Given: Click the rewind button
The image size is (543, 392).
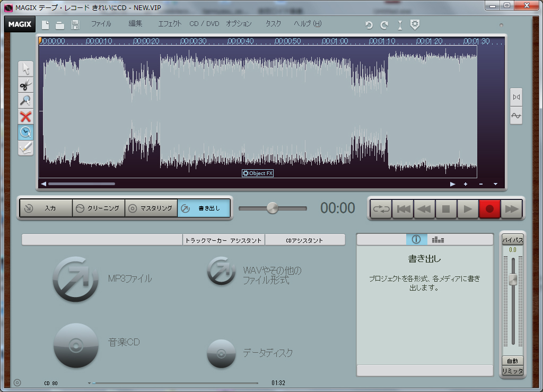Looking at the screenshot, I should click(x=425, y=209).
